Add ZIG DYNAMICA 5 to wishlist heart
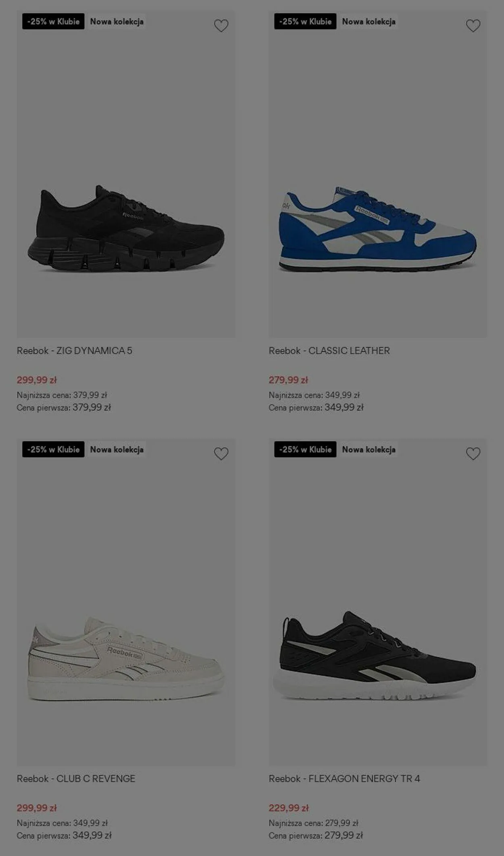The height and width of the screenshot is (856, 504). point(221,26)
